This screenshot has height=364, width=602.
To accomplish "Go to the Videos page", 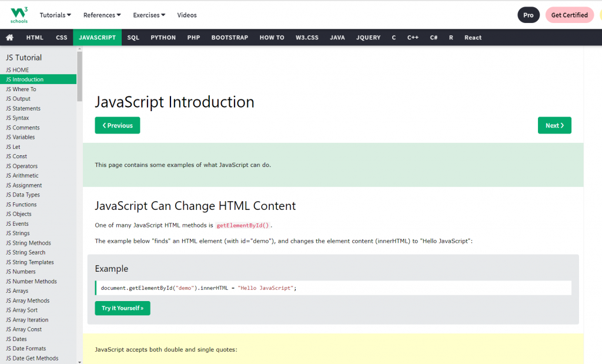I will [187, 15].
